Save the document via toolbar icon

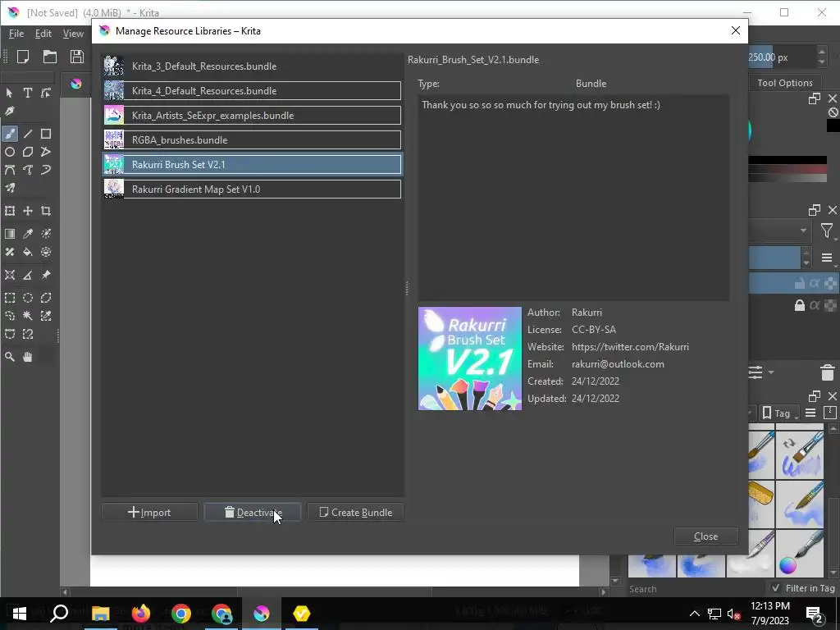coord(76,57)
